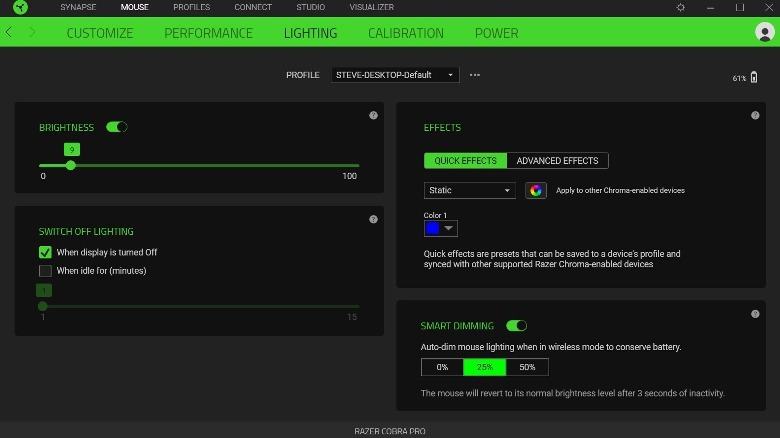Switch to the Performance tab
The width and height of the screenshot is (780, 438).
click(208, 33)
